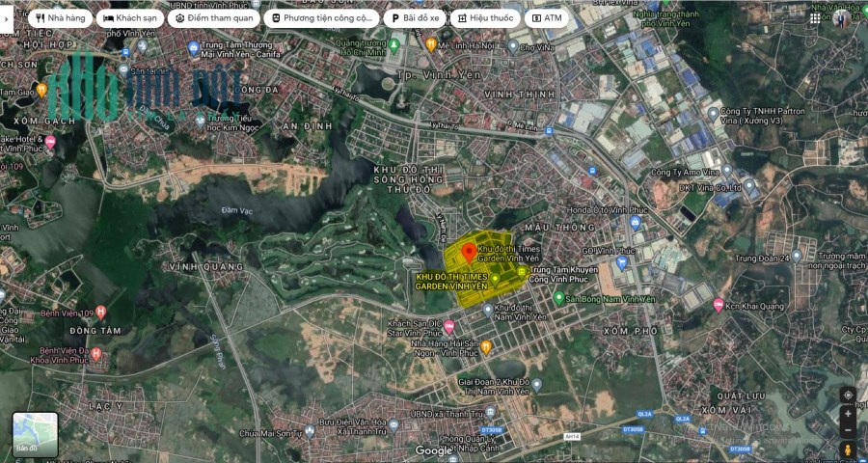Expand the collapsed side panel arrow

tap(6, 18)
